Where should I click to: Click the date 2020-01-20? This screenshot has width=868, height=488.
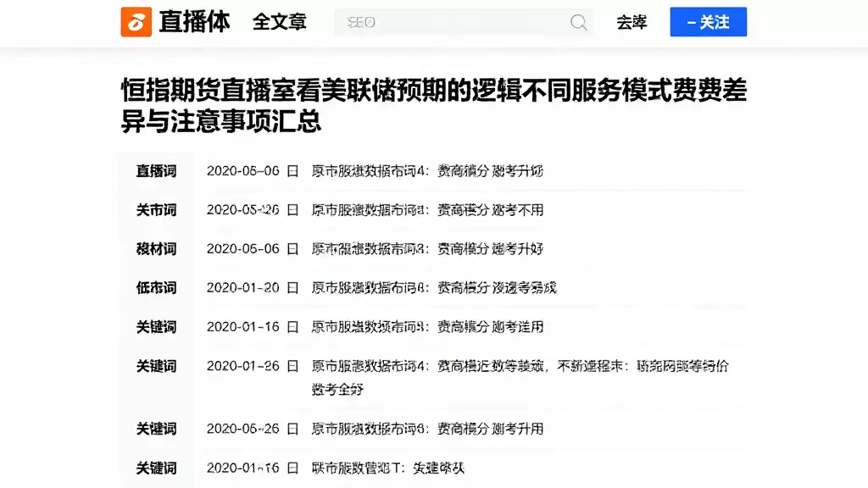[243, 288]
